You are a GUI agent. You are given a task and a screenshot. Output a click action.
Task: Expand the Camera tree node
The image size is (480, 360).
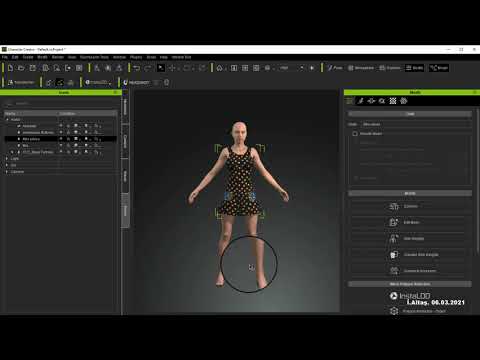tap(7, 172)
